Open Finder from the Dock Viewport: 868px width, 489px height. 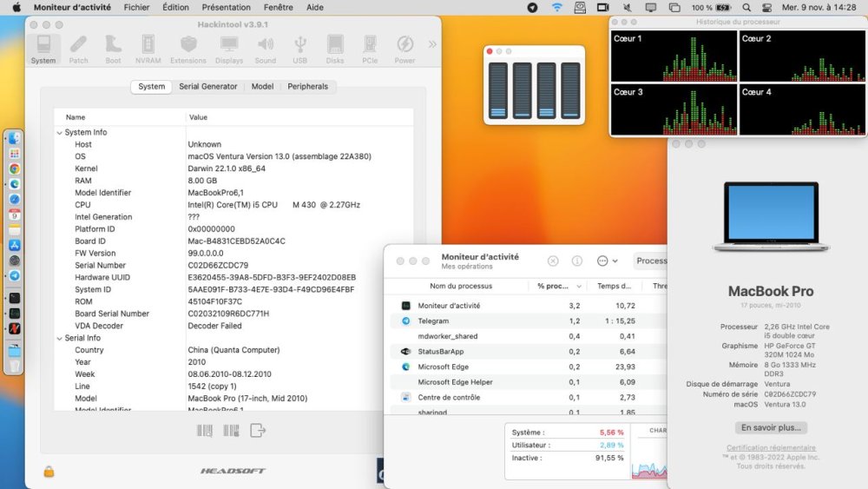[15, 138]
